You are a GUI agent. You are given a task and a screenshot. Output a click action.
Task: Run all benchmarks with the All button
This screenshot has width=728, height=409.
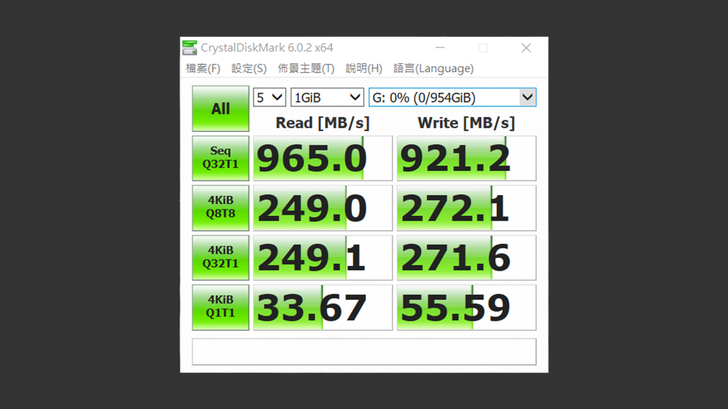[221, 109]
